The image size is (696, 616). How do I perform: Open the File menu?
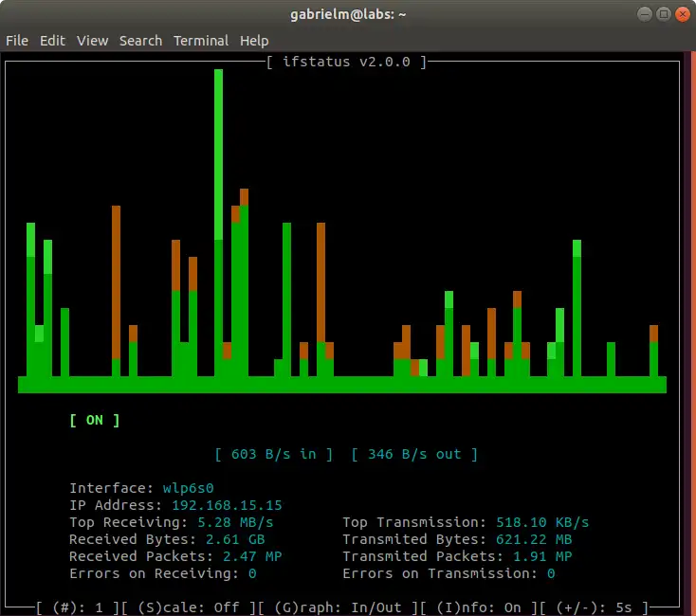point(17,41)
